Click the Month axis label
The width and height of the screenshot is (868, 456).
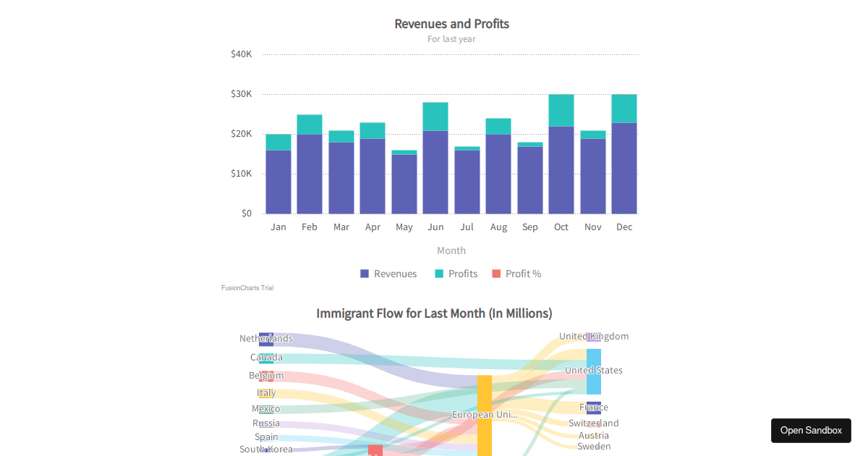coord(451,250)
